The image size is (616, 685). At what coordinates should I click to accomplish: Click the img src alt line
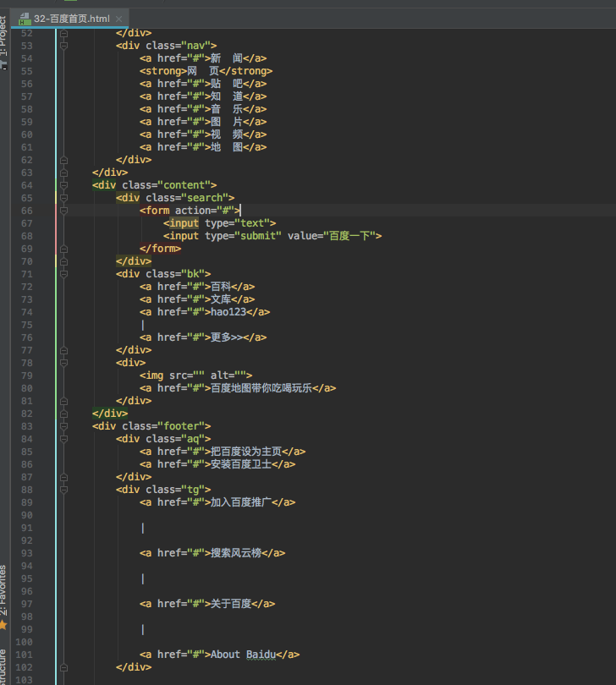195,375
